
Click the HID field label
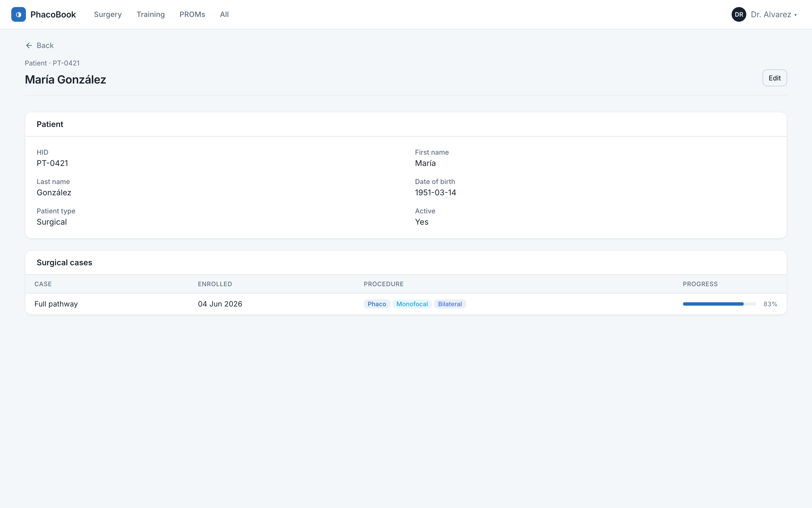(42, 152)
